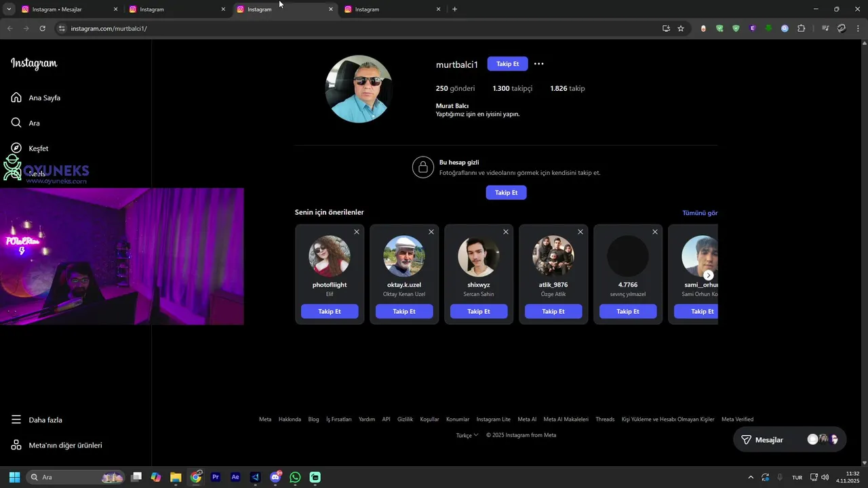868x488 pixels.
Task: Dismiss the 4.7766 suggestion card
Action: coord(655,232)
